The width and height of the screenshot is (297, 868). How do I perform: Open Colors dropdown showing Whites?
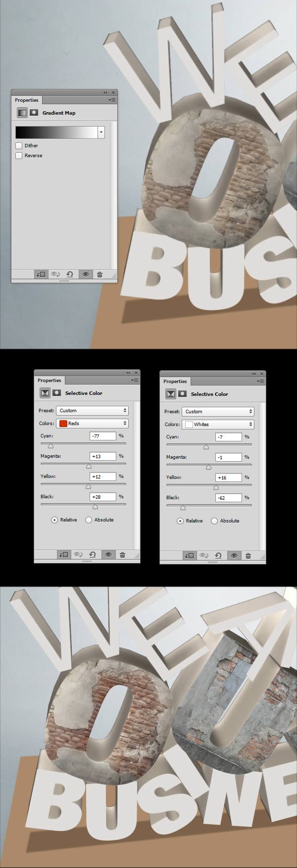pos(218,424)
